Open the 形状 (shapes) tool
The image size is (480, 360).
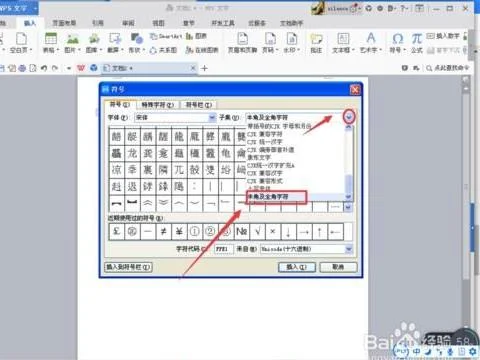pyautogui.click(x=136, y=43)
